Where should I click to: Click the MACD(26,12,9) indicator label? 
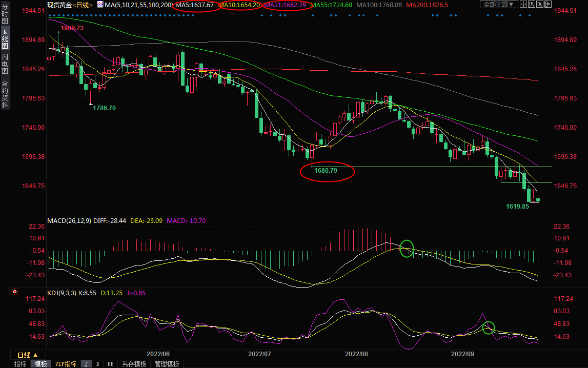point(70,221)
